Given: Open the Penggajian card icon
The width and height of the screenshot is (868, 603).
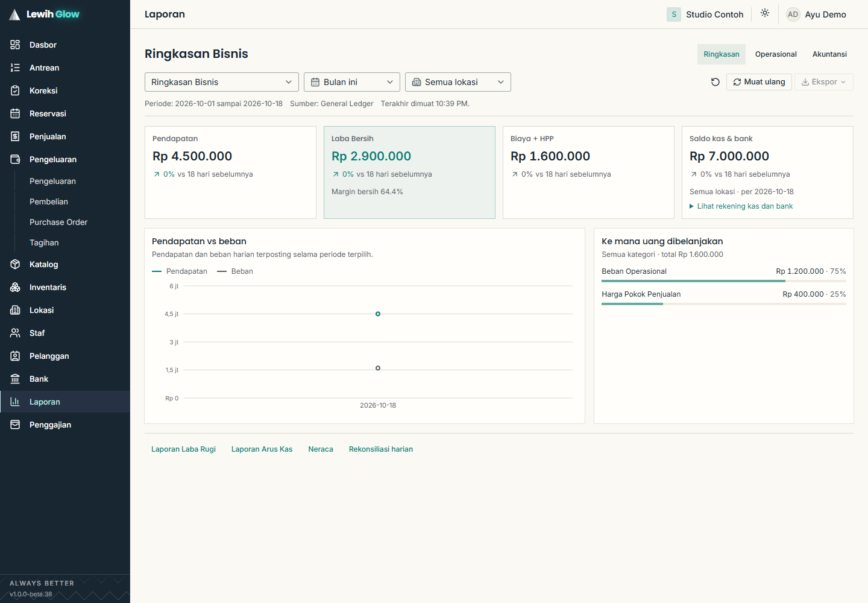Looking at the screenshot, I should pyautogui.click(x=15, y=425).
